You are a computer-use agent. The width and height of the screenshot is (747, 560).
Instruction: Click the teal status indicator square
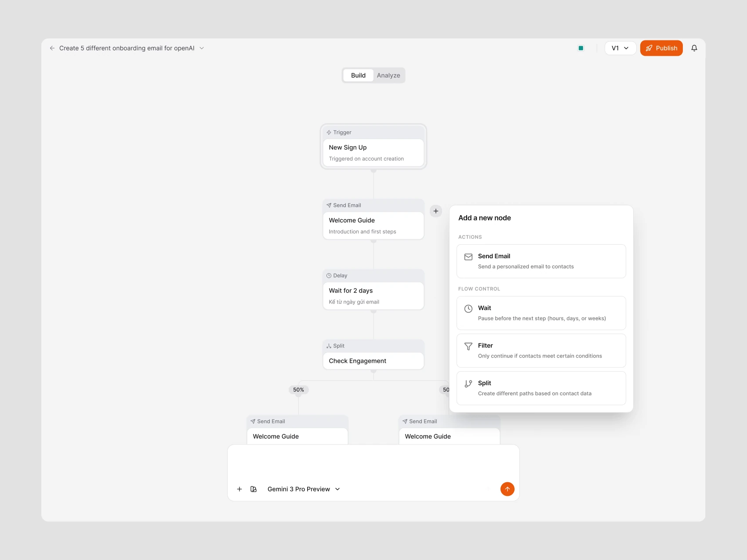coord(581,48)
